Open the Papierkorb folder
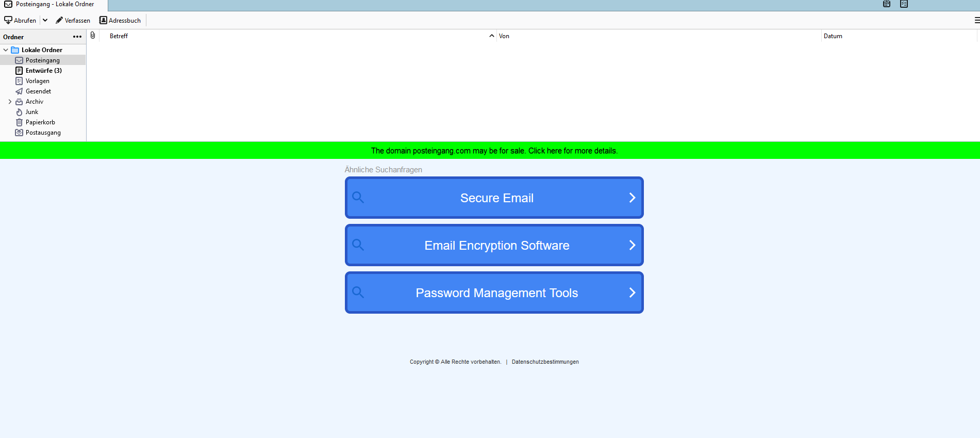This screenshot has height=438, width=980. (43, 122)
